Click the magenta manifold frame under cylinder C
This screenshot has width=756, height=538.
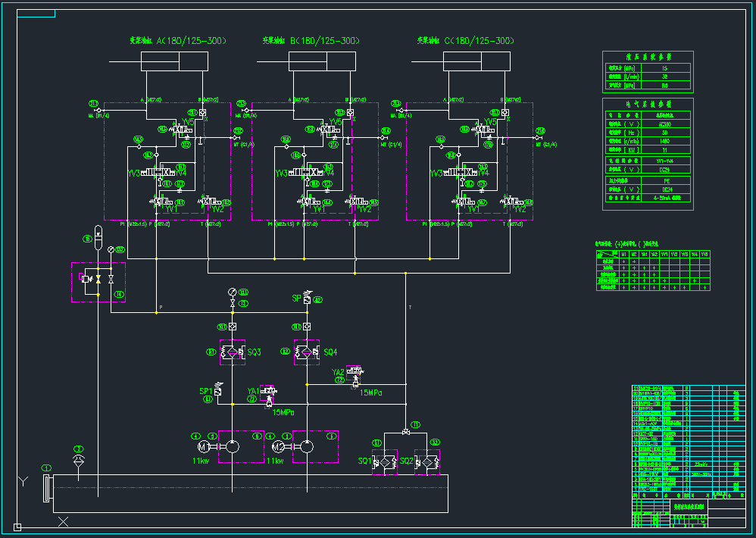click(x=469, y=161)
